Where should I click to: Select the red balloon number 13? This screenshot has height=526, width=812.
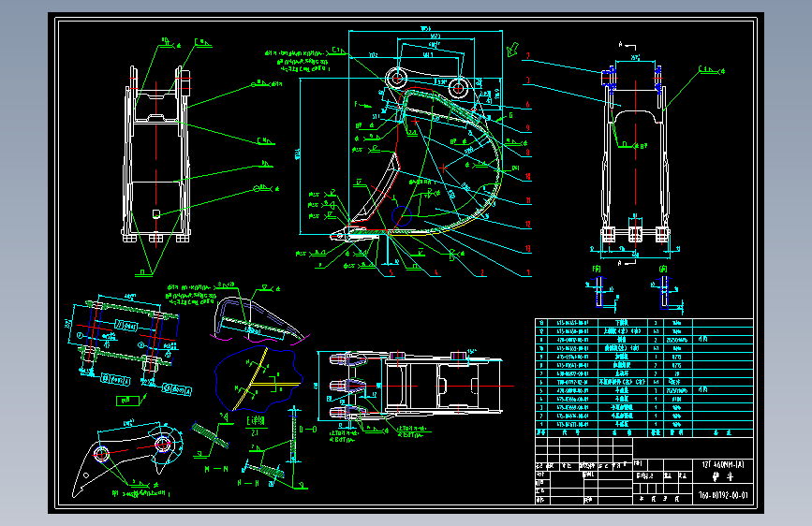click(x=527, y=249)
